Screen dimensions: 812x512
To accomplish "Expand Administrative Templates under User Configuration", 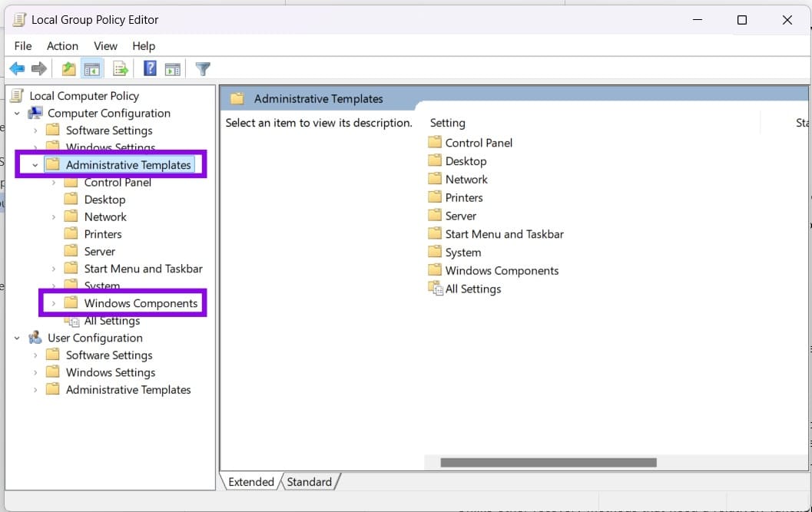I will click(35, 390).
